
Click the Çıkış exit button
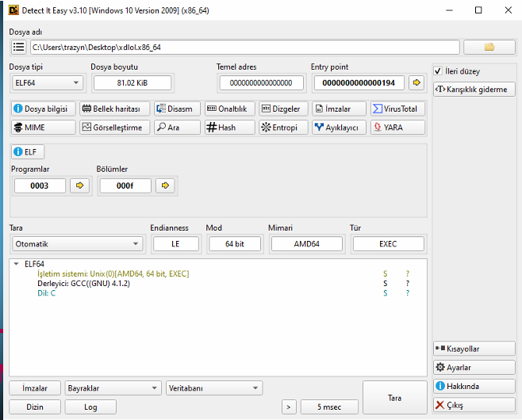click(x=474, y=406)
